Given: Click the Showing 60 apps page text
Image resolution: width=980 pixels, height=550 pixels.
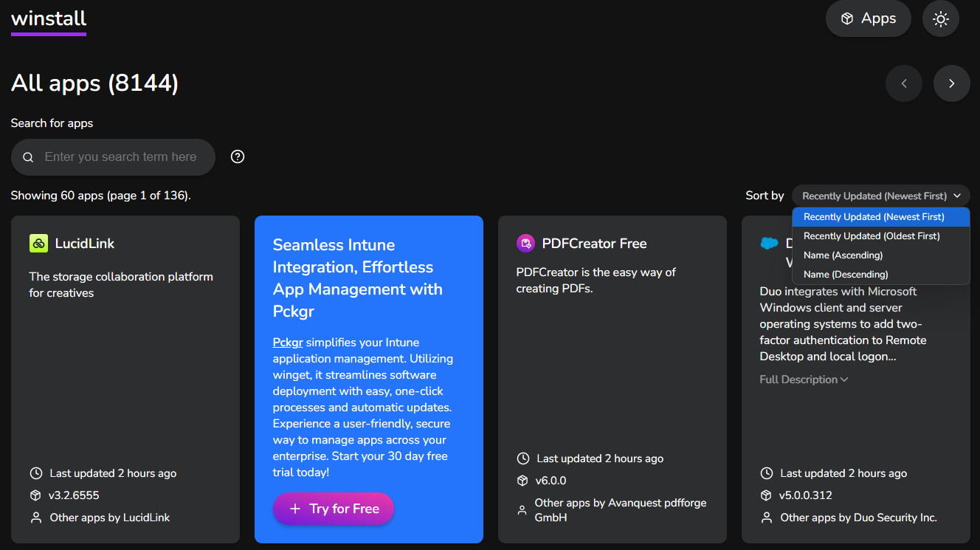Looking at the screenshot, I should coord(101,196).
